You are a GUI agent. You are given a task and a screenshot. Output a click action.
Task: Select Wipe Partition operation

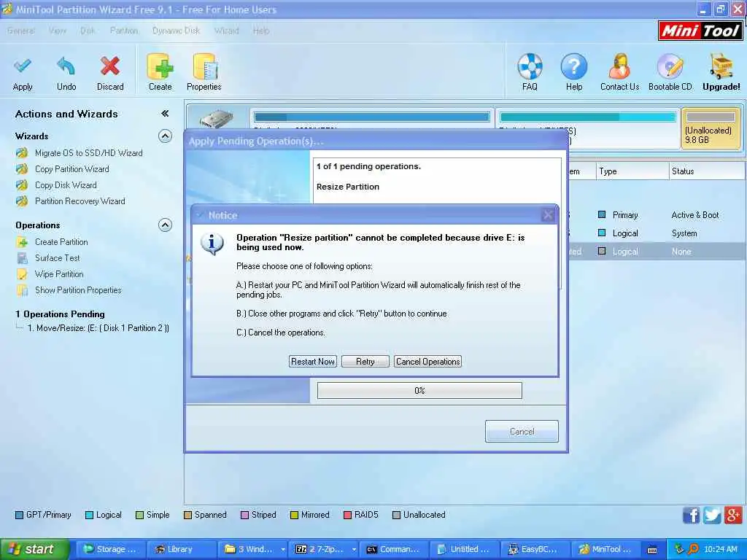point(59,274)
